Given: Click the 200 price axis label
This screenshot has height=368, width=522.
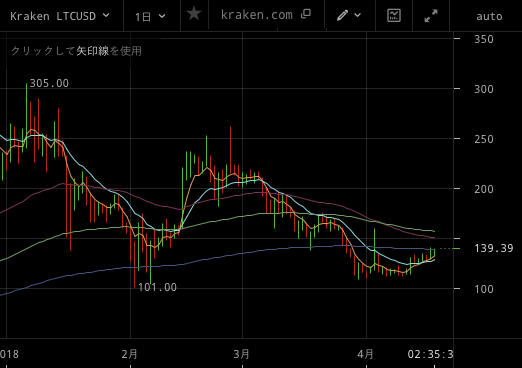Looking at the screenshot, I should pyautogui.click(x=484, y=189).
